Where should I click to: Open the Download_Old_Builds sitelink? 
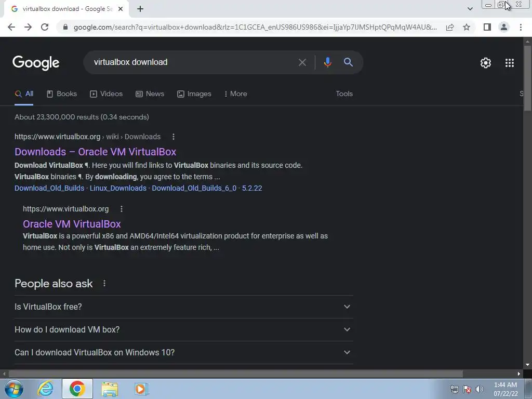(x=49, y=188)
